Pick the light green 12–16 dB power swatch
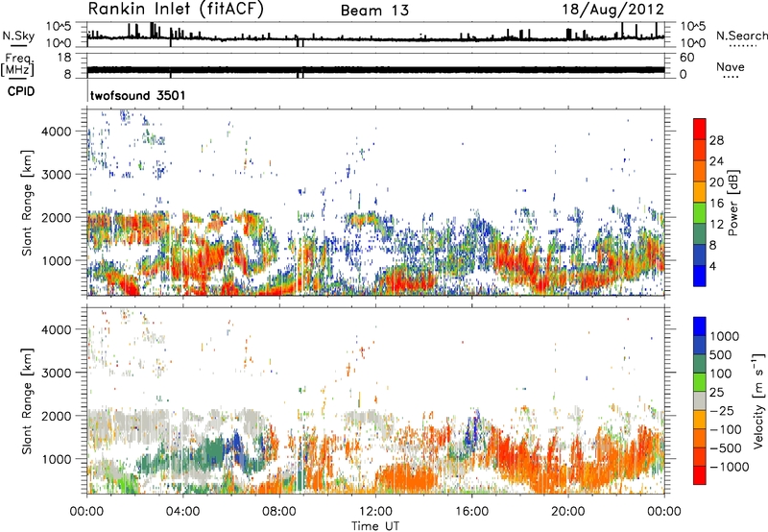This screenshot has height=532, width=768. tap(700, 213)
